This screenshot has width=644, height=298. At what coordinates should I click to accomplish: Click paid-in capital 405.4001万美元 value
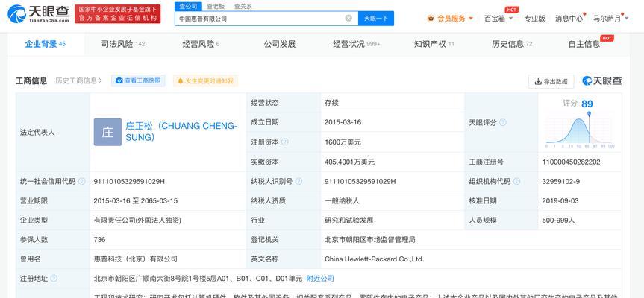[349, 162]
